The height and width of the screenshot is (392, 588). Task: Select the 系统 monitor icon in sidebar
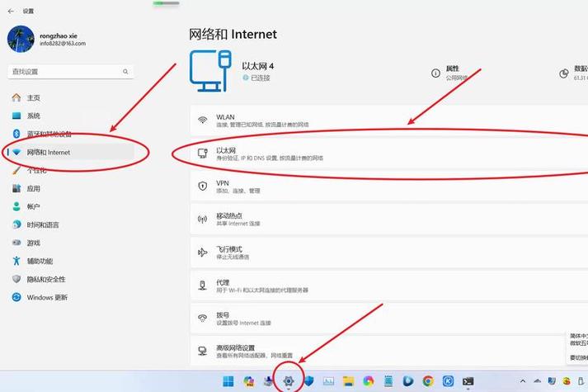[x=16, y=116]
